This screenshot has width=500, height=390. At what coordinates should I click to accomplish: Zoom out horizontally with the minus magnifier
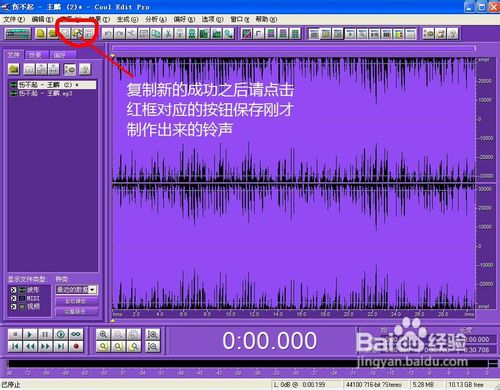[x=118, y=334]
